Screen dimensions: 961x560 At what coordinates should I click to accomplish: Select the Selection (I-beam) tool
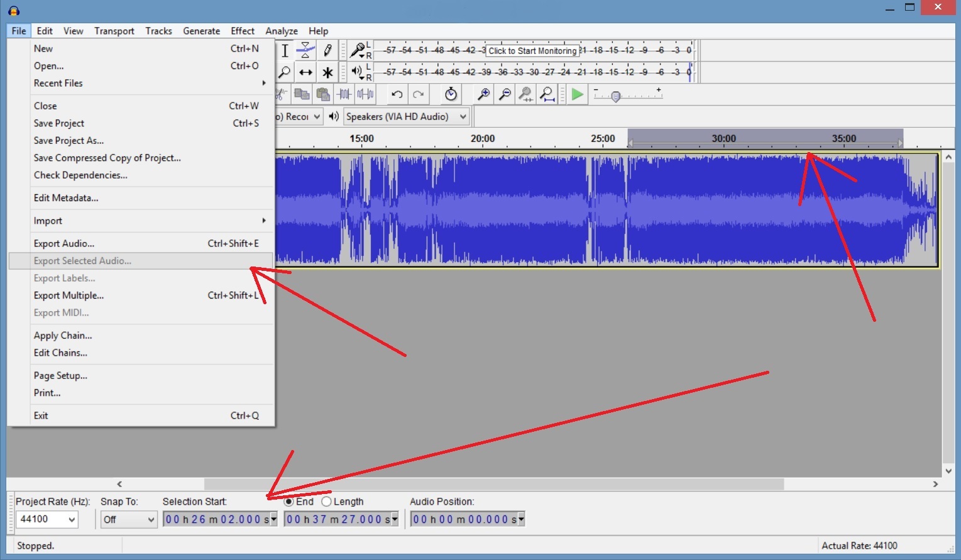[x=285, y=51]
